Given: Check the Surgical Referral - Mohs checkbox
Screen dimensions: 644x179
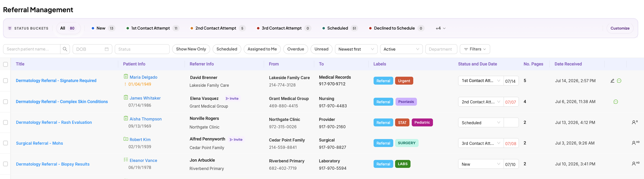Looking at the screenshot, I should (x=5, y=143).
